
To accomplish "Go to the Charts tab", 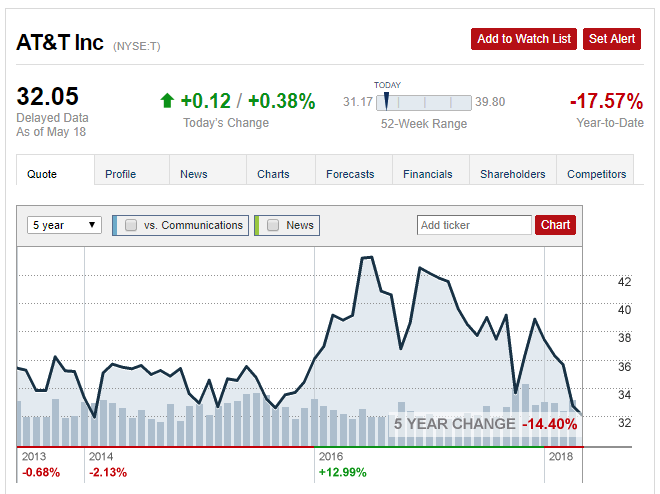I will [273, 174].
